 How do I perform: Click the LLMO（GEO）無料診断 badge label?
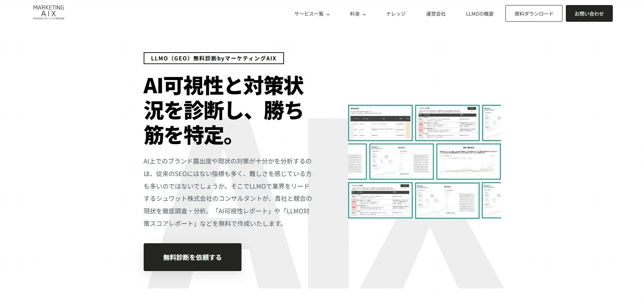click(213, 58)
